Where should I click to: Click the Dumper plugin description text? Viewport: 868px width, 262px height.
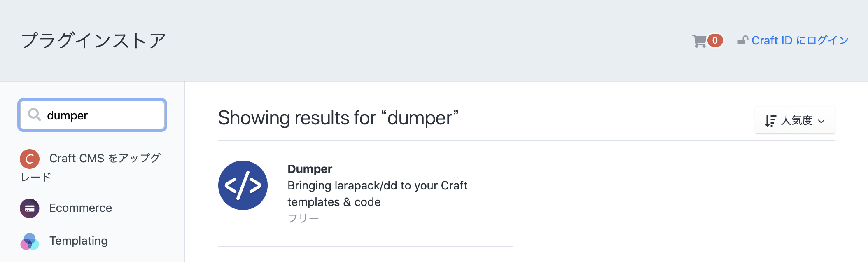[x=377, y=194]
